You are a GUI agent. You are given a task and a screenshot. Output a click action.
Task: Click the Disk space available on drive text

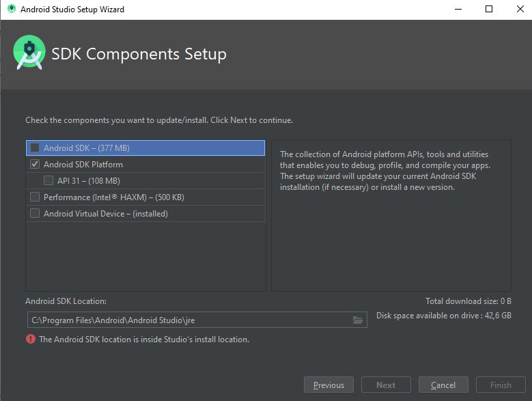pos(444,316)
